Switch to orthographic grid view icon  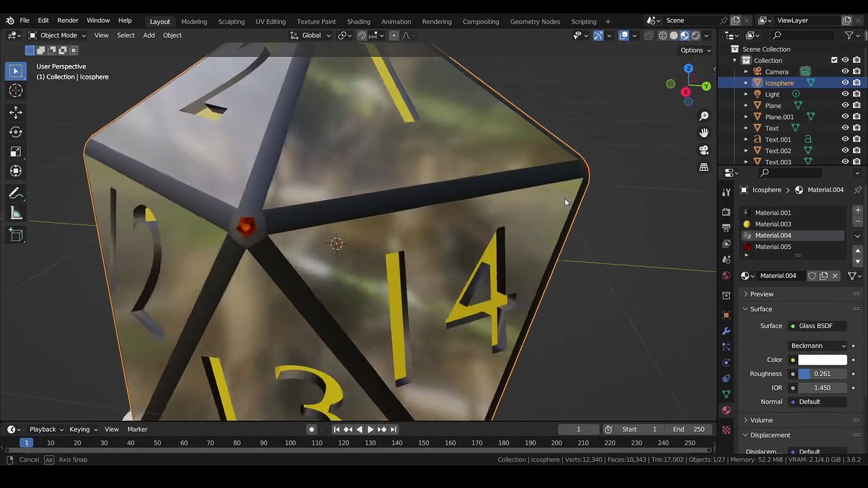click(704, 167)
